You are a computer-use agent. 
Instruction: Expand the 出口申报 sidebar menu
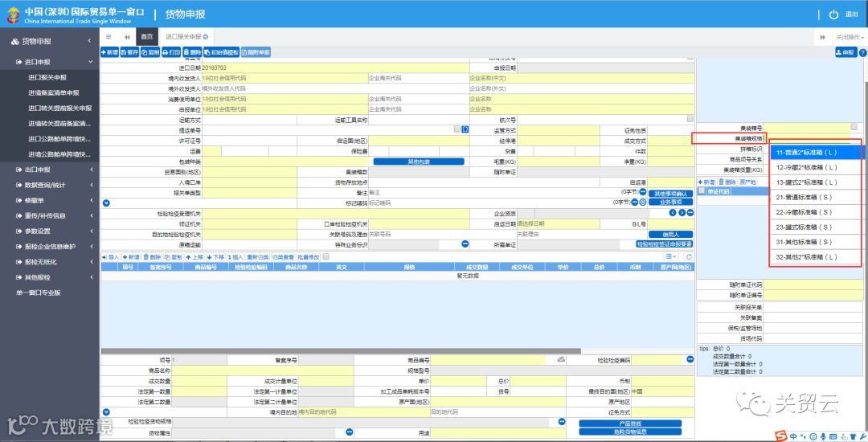50,170
